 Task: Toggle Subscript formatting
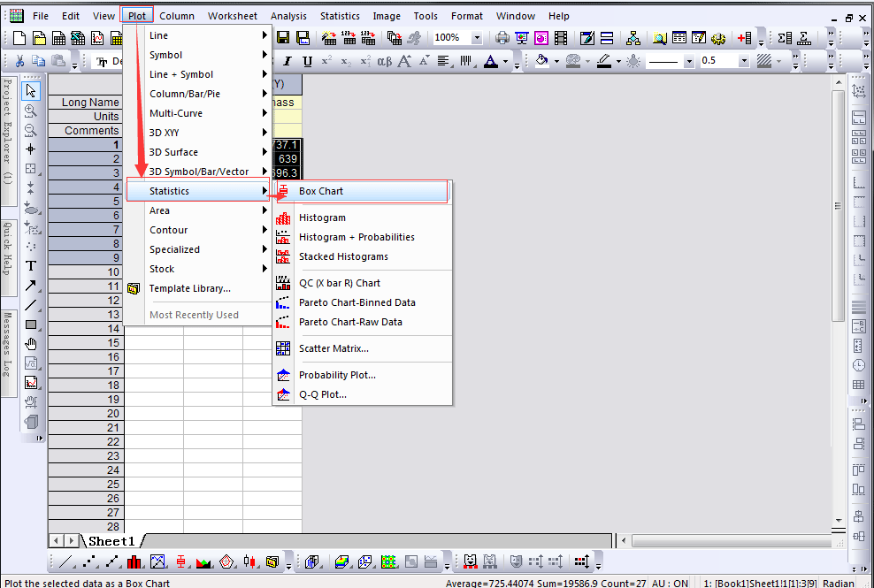(346, 61)
